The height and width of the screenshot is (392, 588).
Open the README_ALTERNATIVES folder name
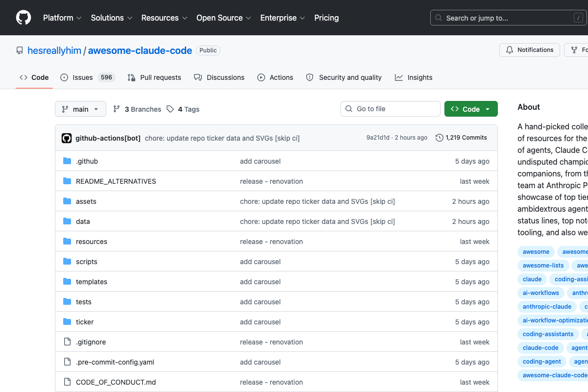[116, 181]
